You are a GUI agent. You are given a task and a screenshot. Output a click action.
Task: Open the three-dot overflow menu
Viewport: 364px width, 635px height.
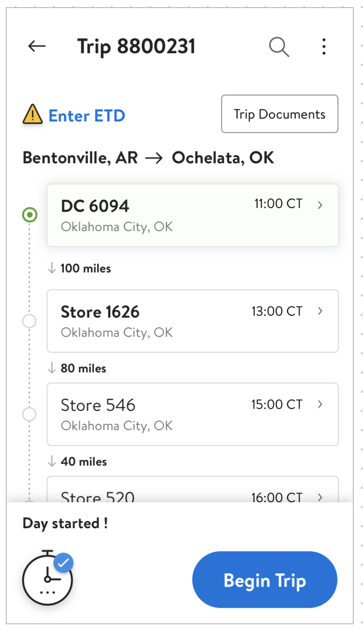coord(324,47)
